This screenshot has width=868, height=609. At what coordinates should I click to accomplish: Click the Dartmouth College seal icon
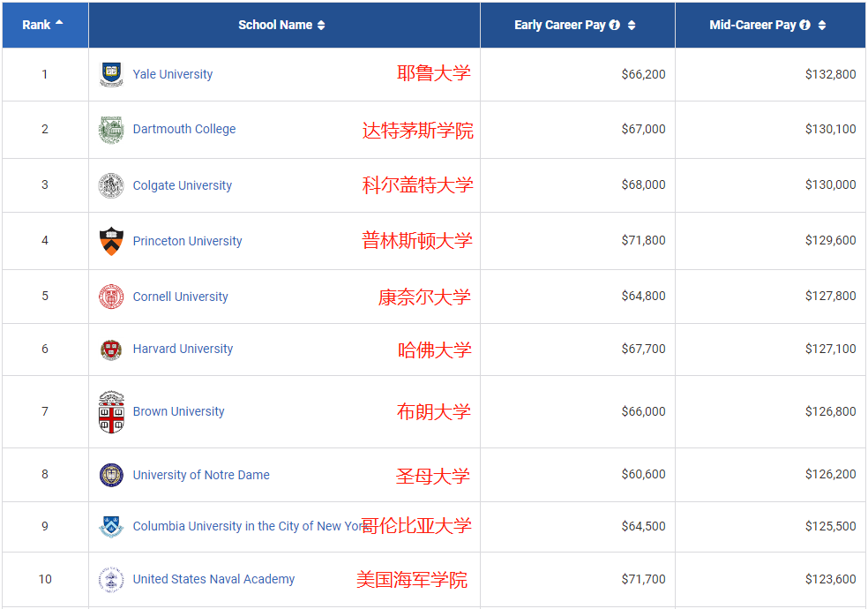(x=111, y=130)
